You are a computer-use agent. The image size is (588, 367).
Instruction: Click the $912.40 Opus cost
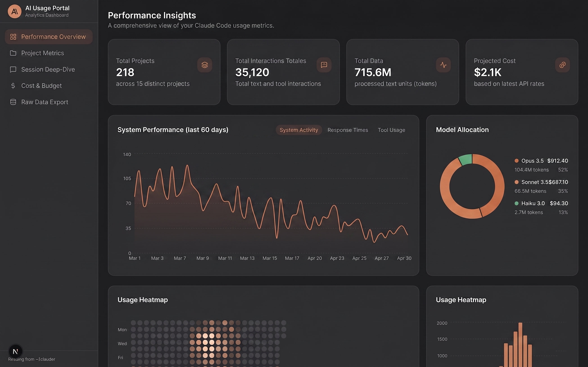(x=558, y=161)
